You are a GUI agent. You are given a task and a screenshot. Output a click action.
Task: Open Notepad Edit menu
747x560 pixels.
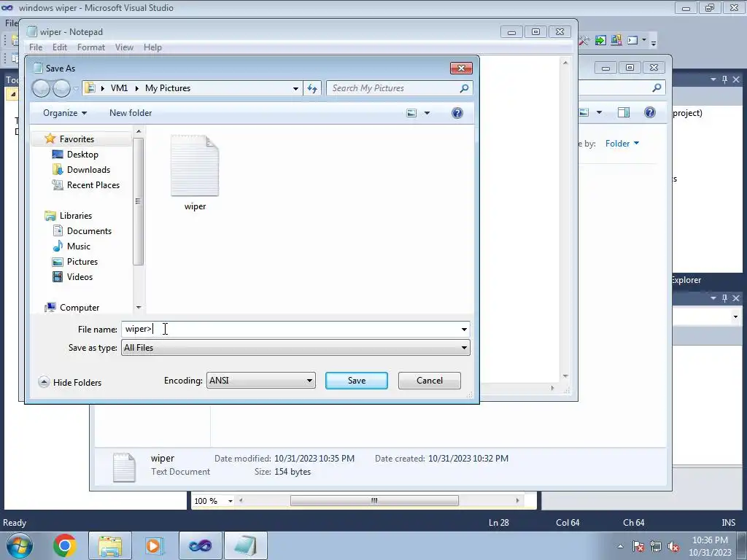pyautogui.click(x=60, y=47)
